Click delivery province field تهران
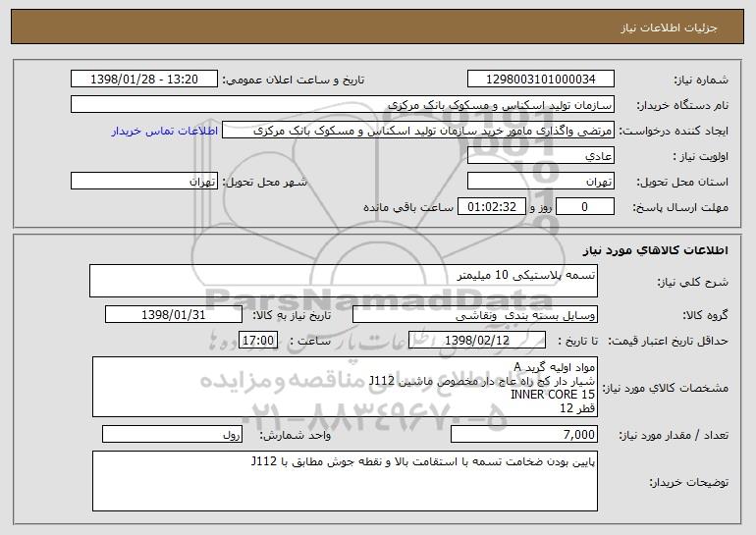 pos(540,182)
